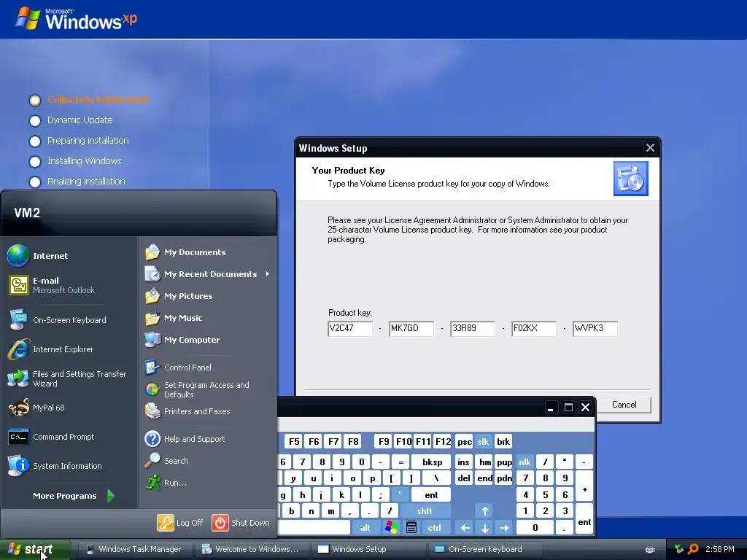Image resolution: width=747 pixels, height=560 pixels.
Task: Click the Start button
Action: pyautogui.click(x=35, y=549)
